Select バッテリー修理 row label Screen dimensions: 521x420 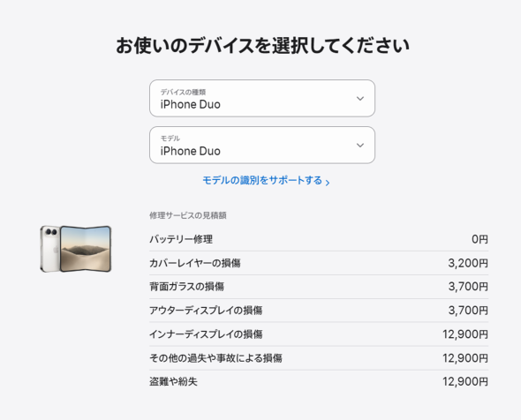[181, 239]
